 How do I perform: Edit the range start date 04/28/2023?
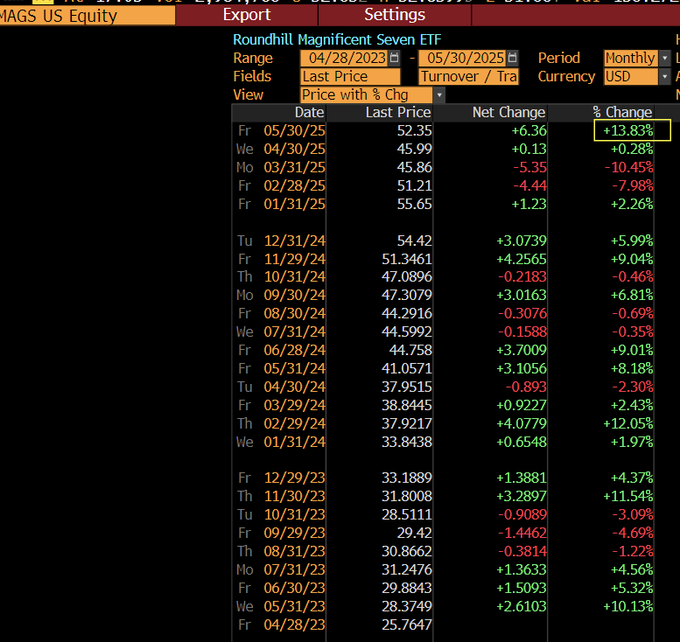(x=344, y=58)
